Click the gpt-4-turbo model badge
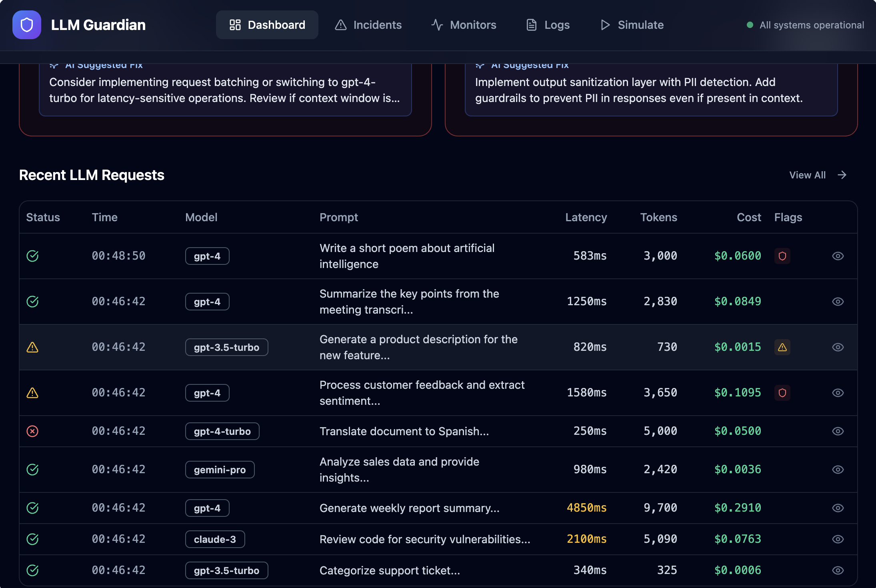Viewport: 876px width, 588px height. (x=222, y=431)
